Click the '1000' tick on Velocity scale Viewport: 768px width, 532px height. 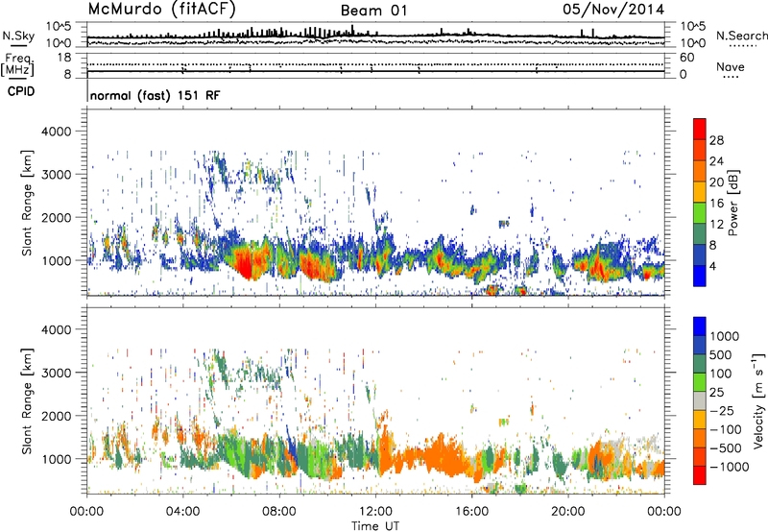[x=725, y=336]
